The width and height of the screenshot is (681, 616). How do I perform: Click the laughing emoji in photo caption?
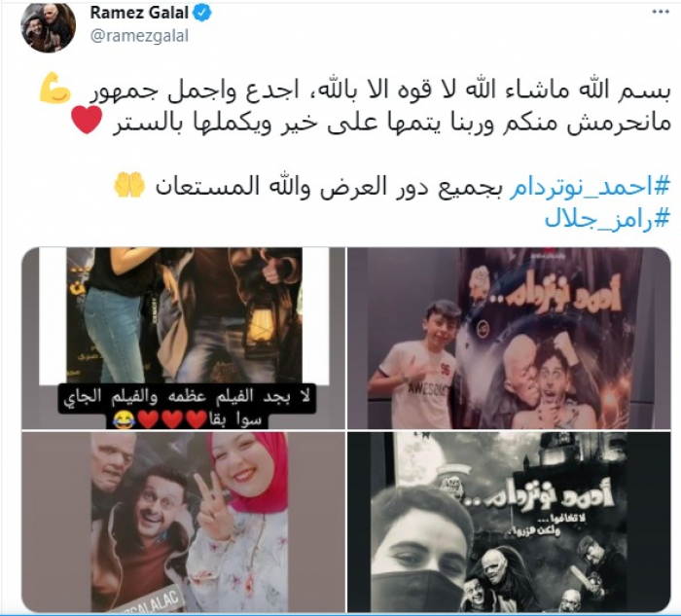(123, 420)
